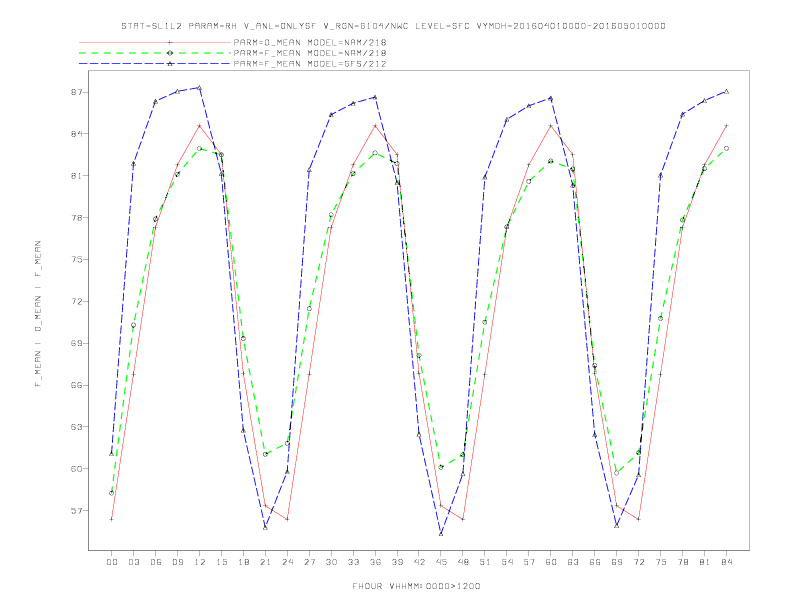Click the x-axis title FHOUR VHHMM: 0000>1200
Screen dimensions: 792x612
pyautogui.click(x=416, y=586)
